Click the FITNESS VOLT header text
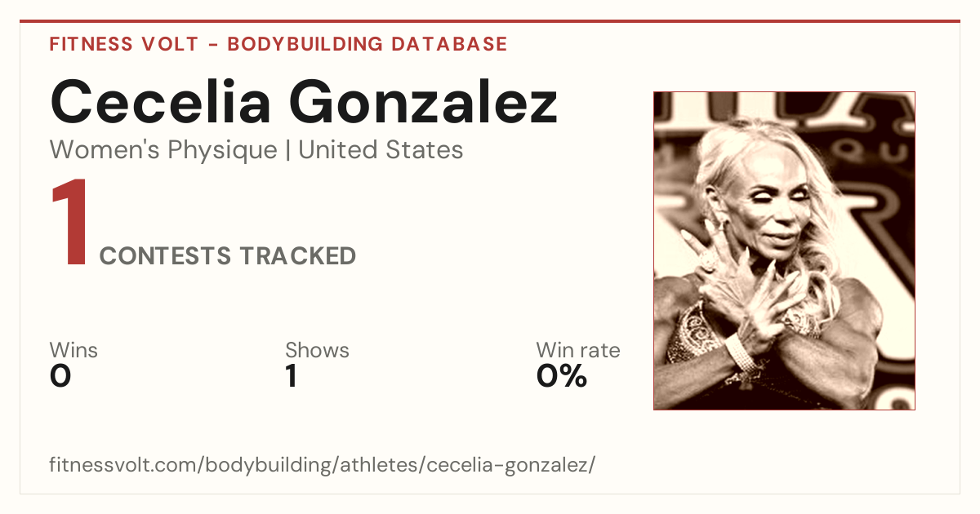The width and height of the screenshot is (980, 514). coord(123,44)
